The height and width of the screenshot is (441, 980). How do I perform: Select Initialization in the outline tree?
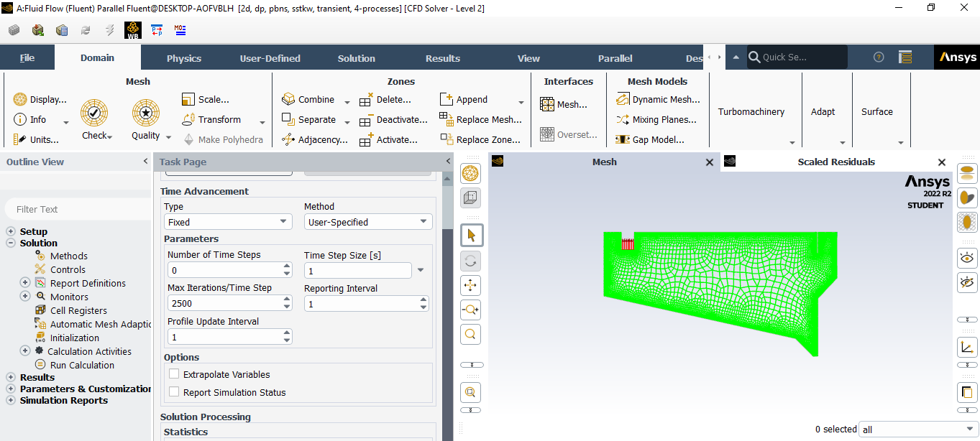(75, 338)
